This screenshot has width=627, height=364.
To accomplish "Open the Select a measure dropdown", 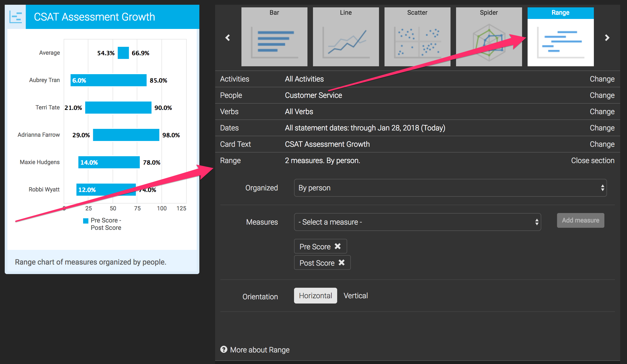I will click(x=417, y=222).
